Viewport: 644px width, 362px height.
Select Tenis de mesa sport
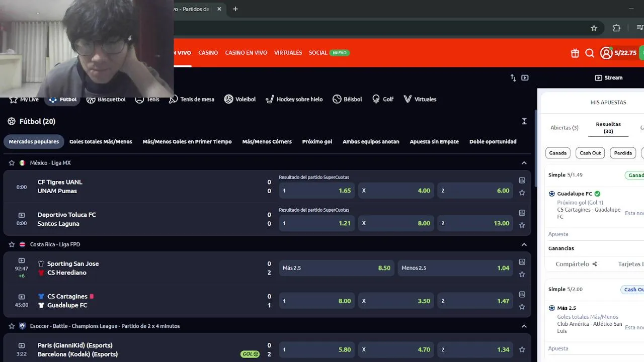192,99
